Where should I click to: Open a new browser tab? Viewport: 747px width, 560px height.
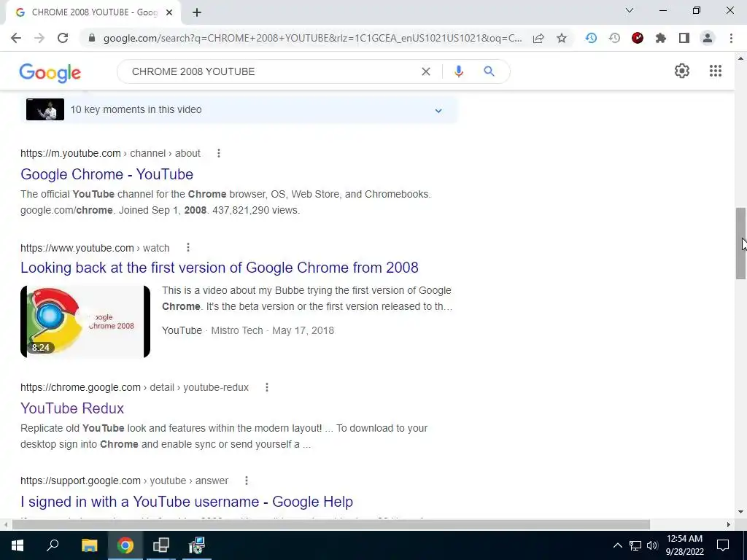(x=197, y=12)
